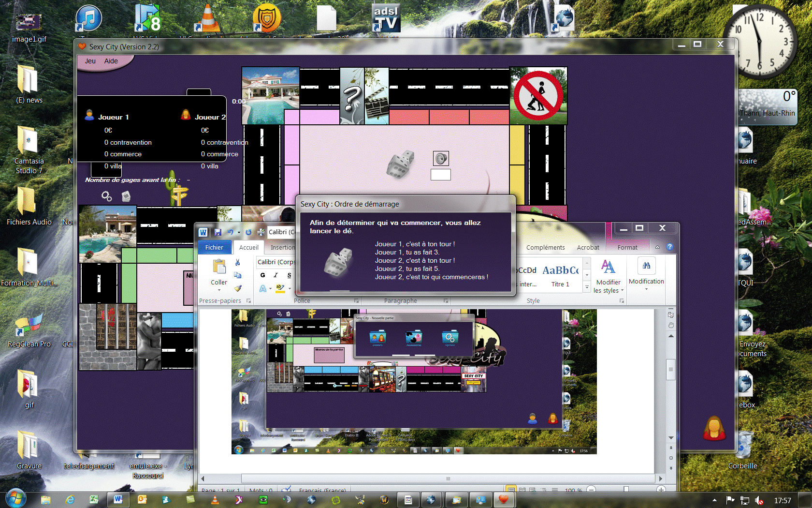Open Word Help with the question mark icon
The height and width of the screenshot is (508, 812).
(669, 247)
